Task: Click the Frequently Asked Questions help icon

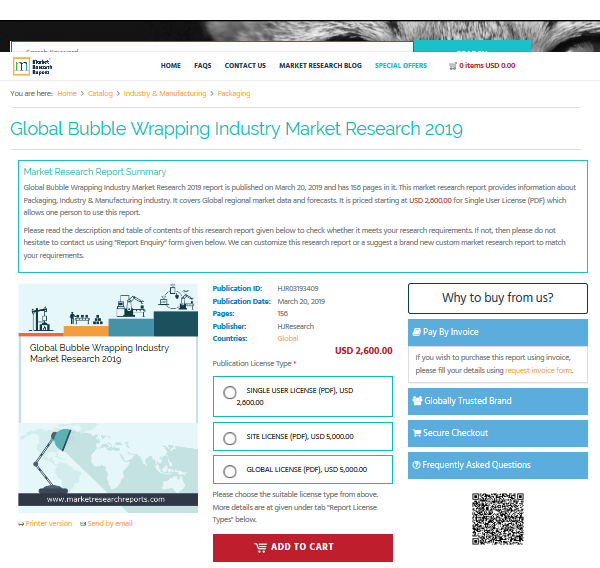Action: point(416,465)
